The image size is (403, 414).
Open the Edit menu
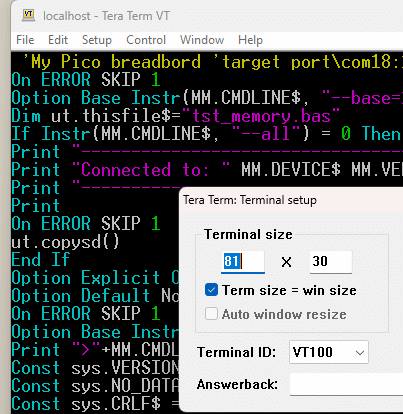tap(58, 40)
